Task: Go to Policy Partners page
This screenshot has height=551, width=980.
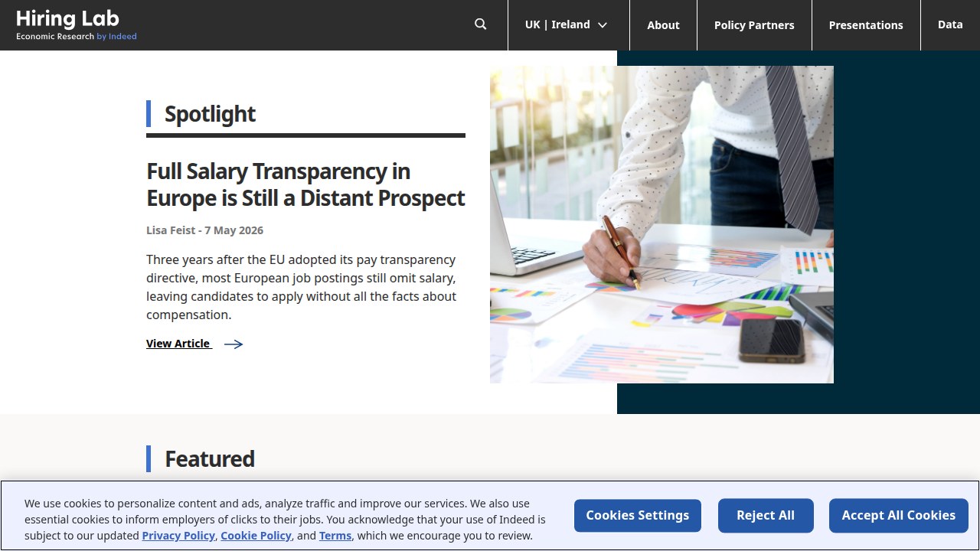Action: (754, 25)
